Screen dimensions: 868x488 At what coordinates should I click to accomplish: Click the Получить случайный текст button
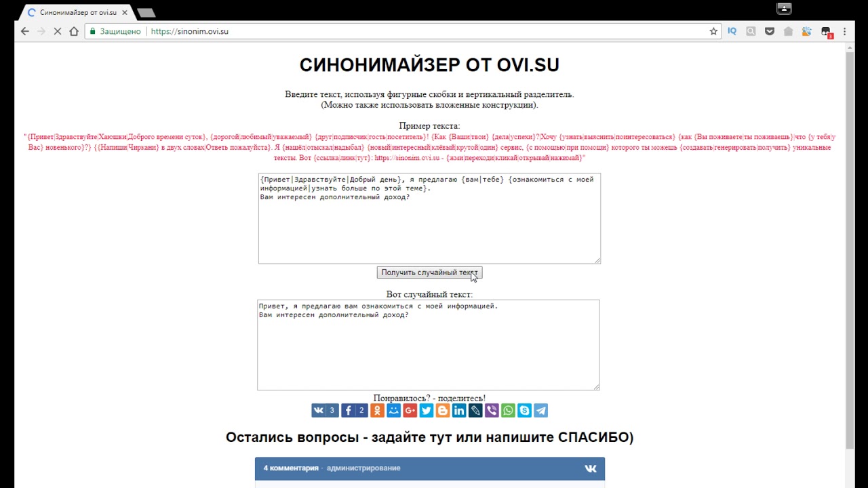429,272
